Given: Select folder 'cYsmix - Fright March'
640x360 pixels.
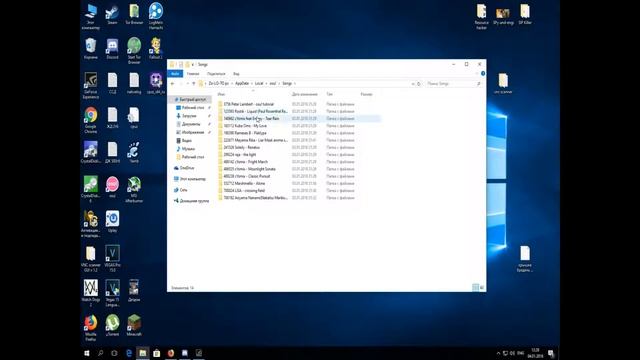Looking at the screenshot, I should click(x=246, y=162).
